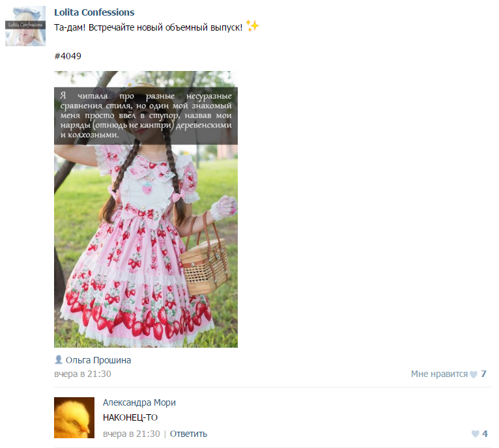This screenshot has height=448, width=499.
Task: Reply to comment with Ответить
Action: pos(188,434)
